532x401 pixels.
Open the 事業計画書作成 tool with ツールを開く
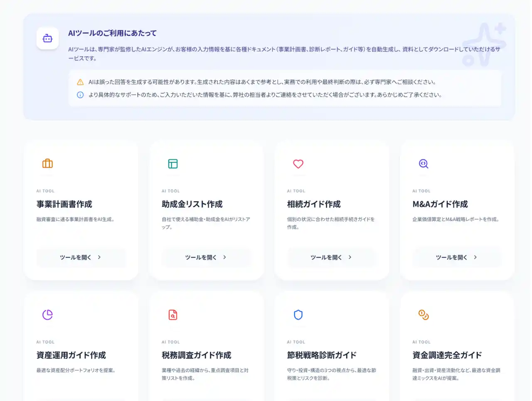(x=81, y=257)
